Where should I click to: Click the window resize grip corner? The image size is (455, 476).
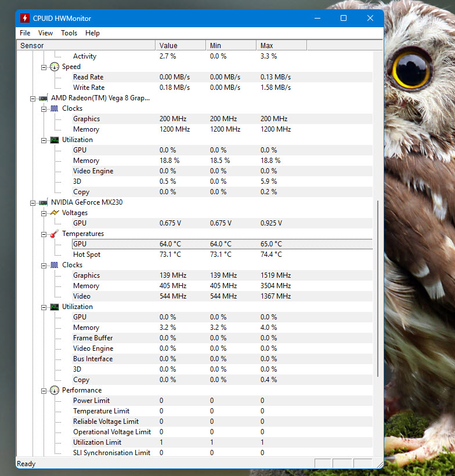(x=380, y=464)
